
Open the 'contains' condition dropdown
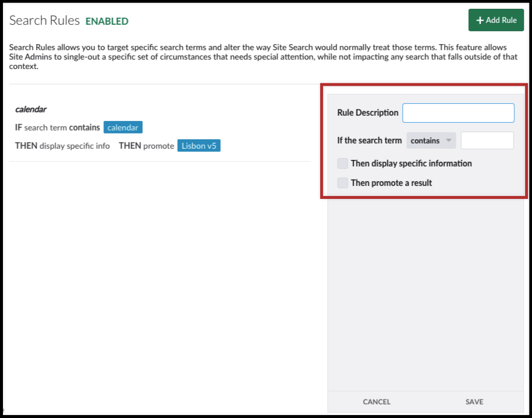pos(431,141)
